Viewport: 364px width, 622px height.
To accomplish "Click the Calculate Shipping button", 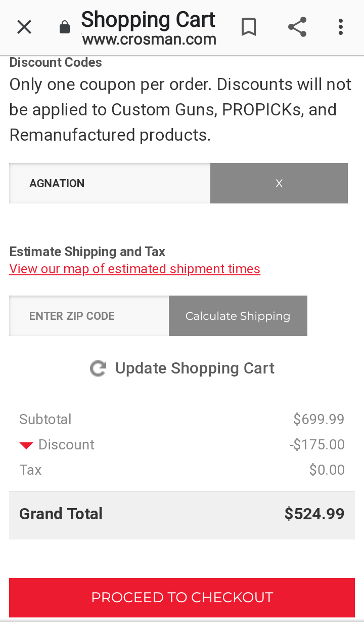I will (x=238, y=316).
